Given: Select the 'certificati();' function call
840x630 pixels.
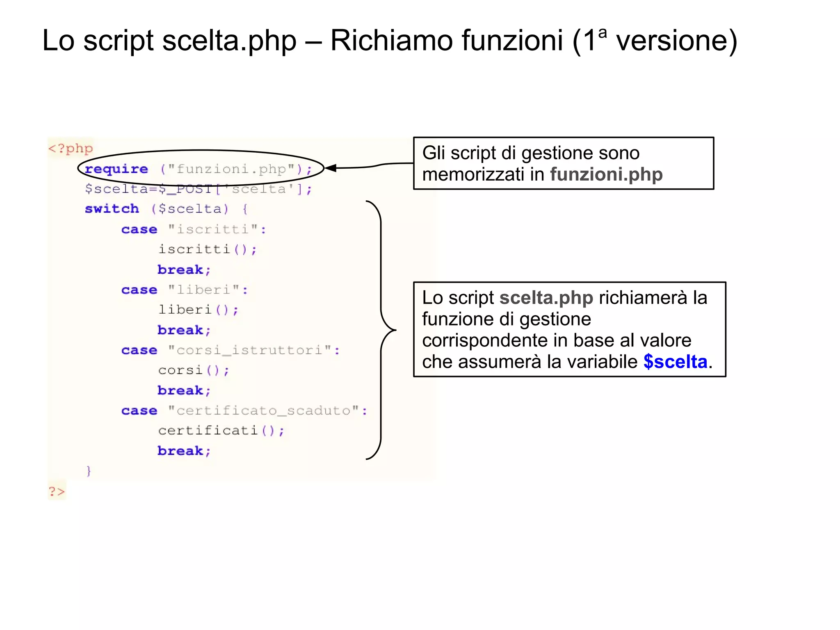Looking at the screenshot, I should (x=221, y=430).
